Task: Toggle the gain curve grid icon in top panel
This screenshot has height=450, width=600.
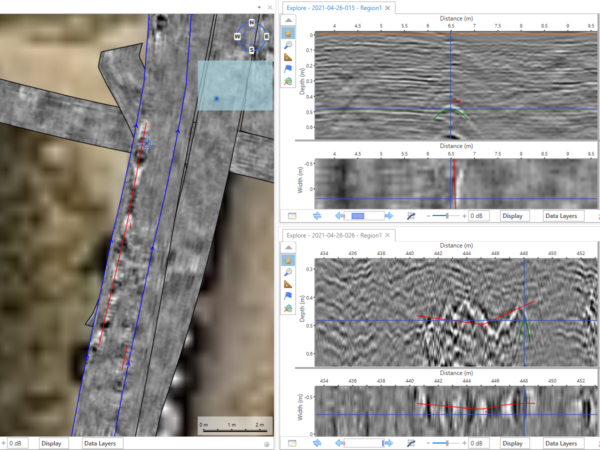Action: (x=411, y=216)
